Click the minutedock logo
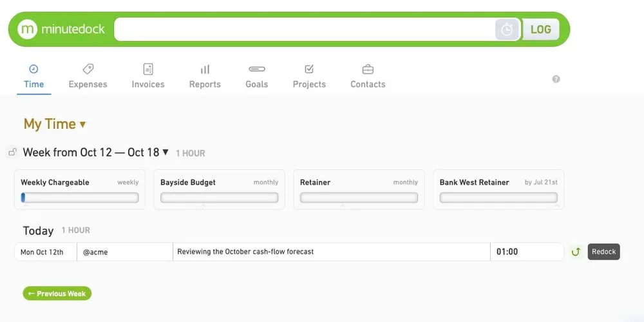The width and height of the screenshot is (644, 322). (61, 29)
